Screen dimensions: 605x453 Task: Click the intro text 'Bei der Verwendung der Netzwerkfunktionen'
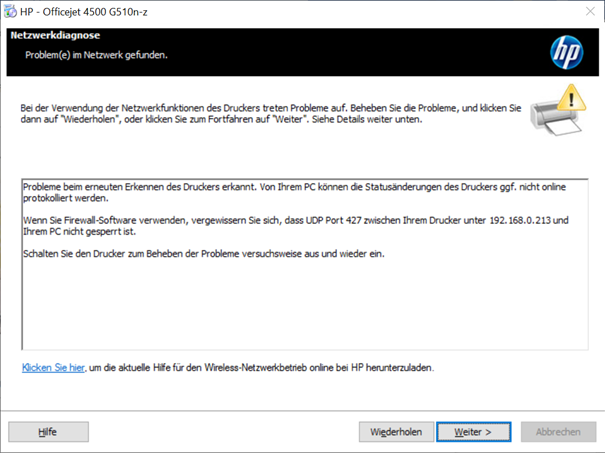(x=271, y=114)
